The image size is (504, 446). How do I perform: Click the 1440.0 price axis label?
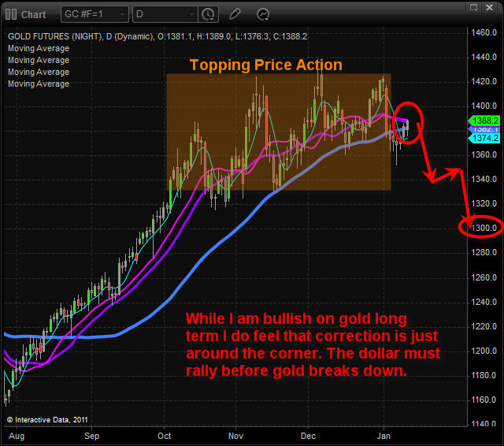pos(484,58)
